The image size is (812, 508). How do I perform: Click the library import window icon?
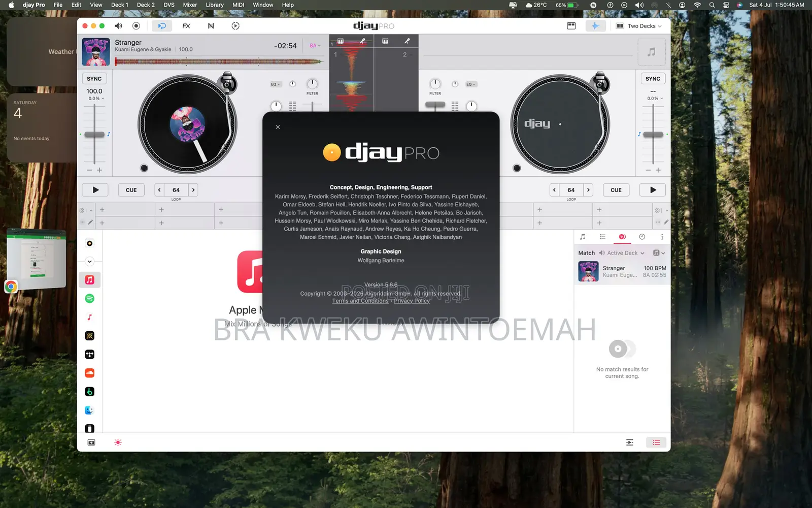91,442
